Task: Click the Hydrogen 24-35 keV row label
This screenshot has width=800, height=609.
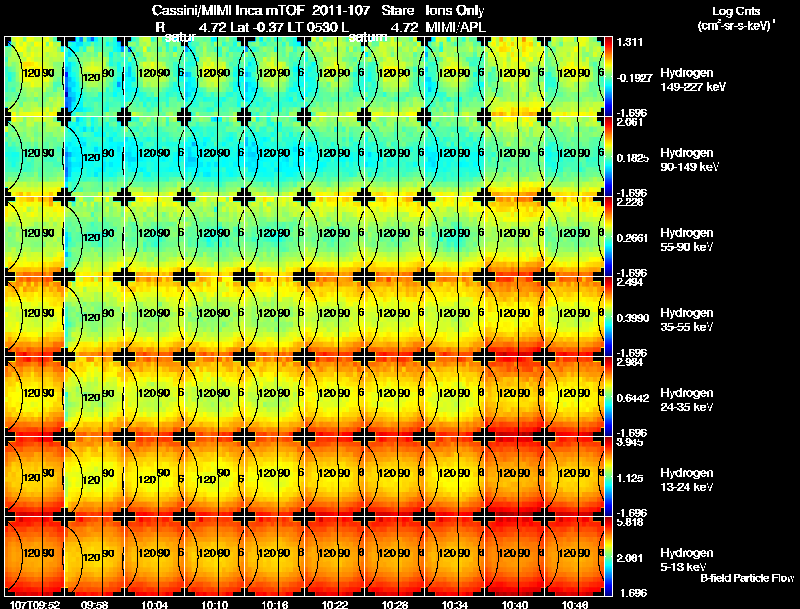Action: (687, 400)
